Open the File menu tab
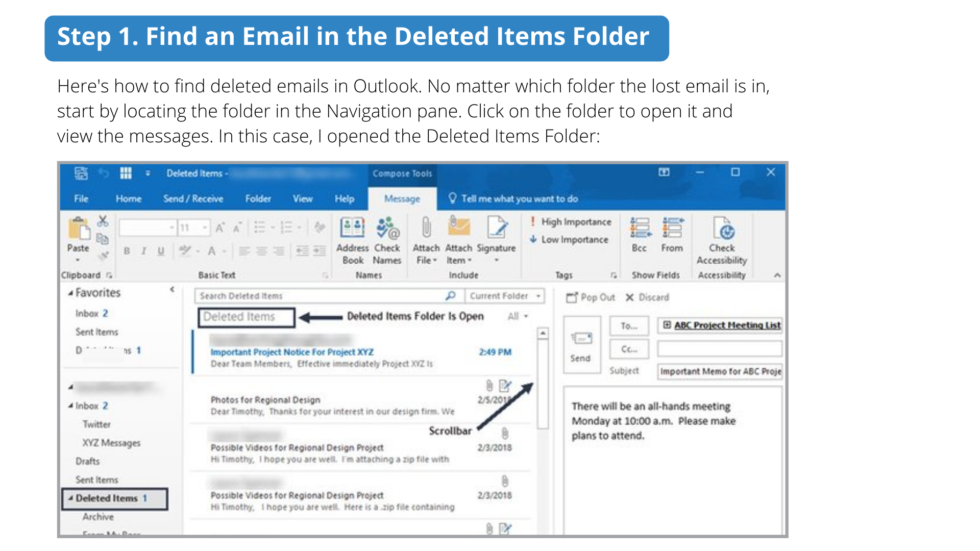 tap(81, 199)
